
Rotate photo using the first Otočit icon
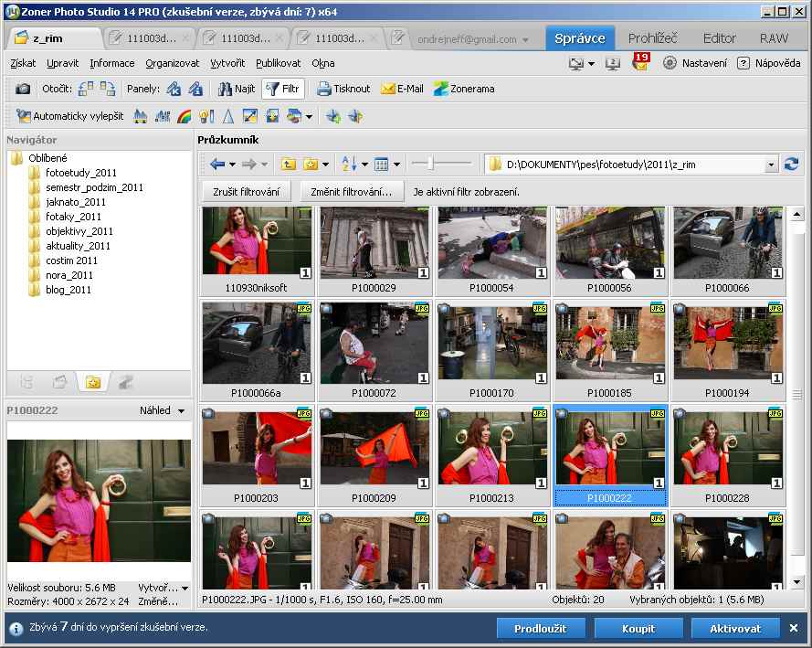point(86,89)
